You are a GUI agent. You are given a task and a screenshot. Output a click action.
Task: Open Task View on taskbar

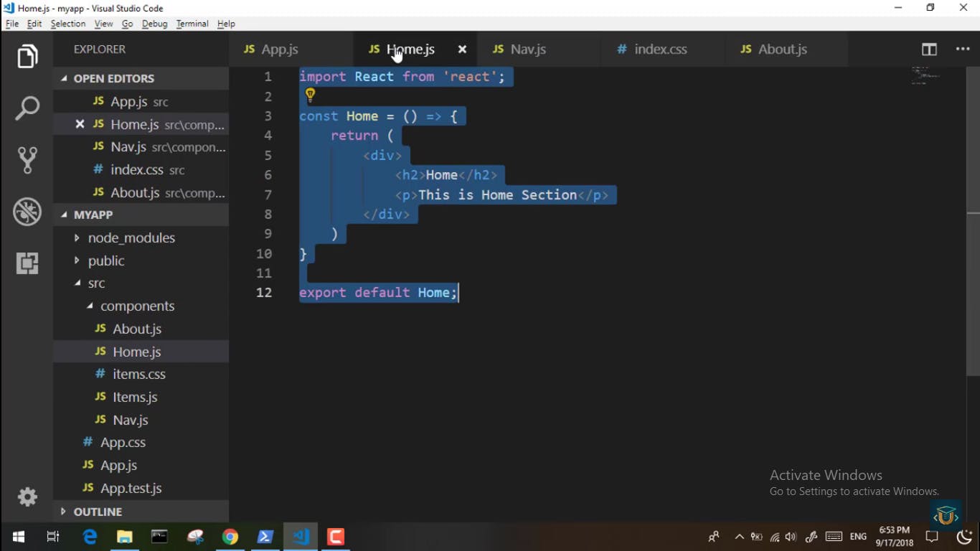[53, 537]
